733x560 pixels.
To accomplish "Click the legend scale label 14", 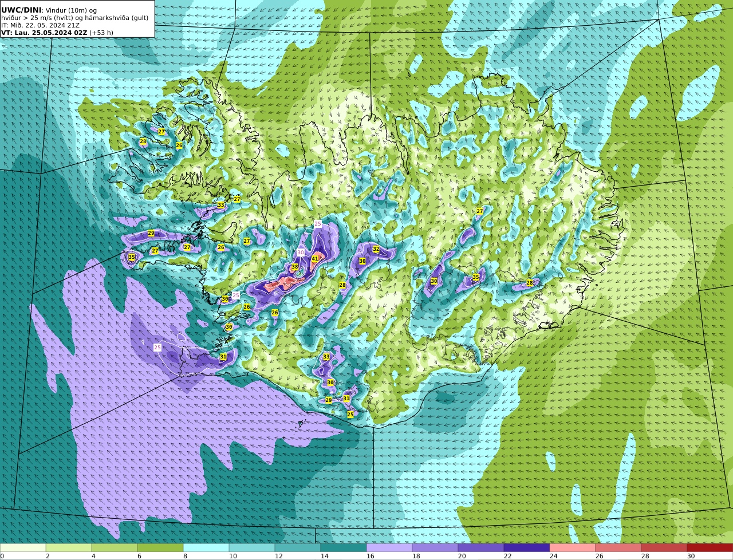I will click(324, 556).
